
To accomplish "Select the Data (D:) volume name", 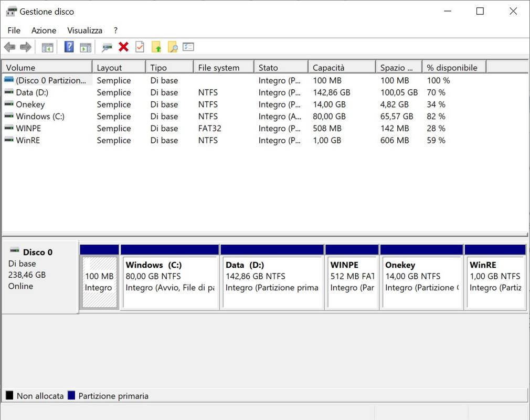I will point(32,92).
